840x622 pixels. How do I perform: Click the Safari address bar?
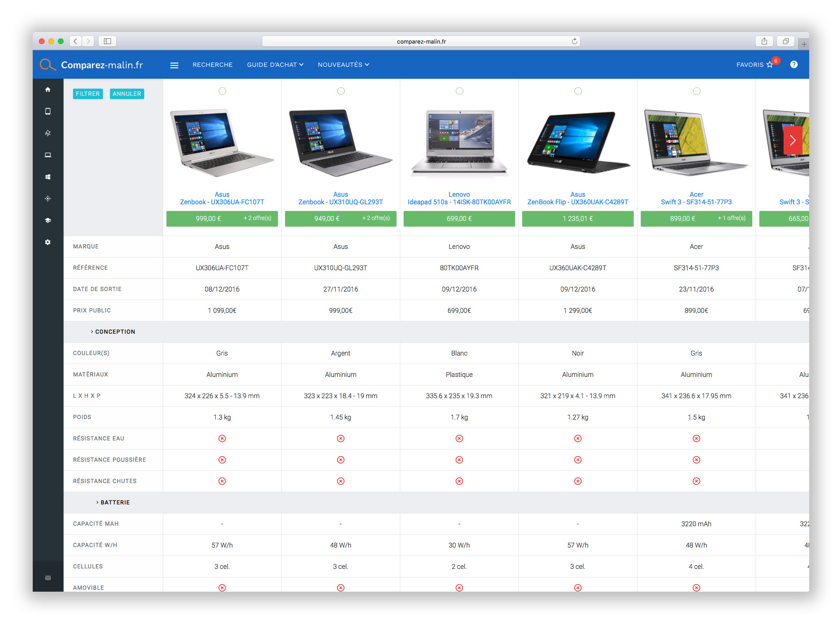click(x=421, y=41)
